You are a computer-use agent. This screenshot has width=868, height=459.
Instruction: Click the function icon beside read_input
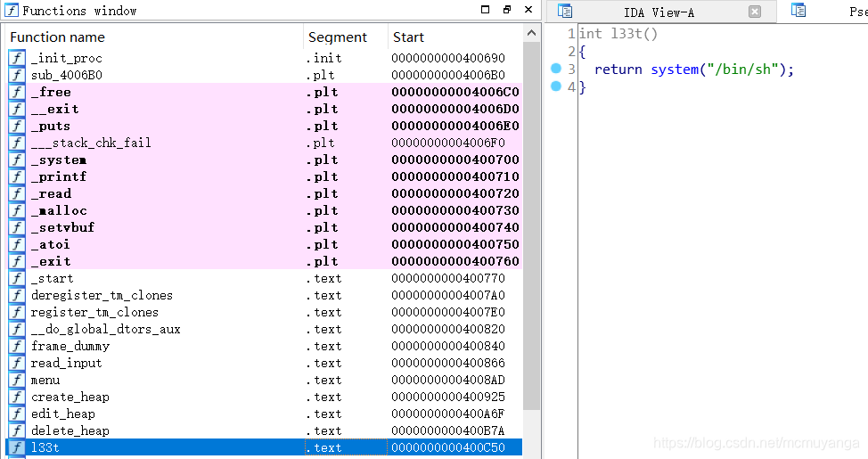[17, 364]
